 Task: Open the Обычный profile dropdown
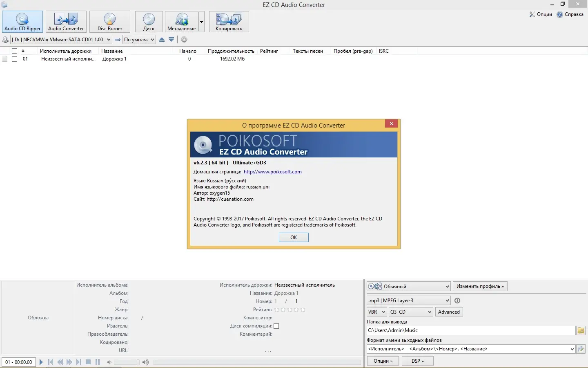(x=408, y=286)
